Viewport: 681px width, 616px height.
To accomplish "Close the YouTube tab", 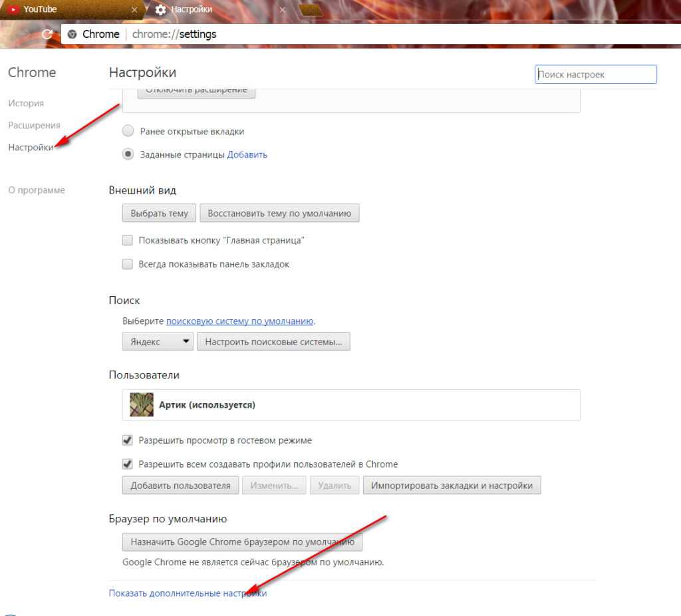I will tap(135, 10).
